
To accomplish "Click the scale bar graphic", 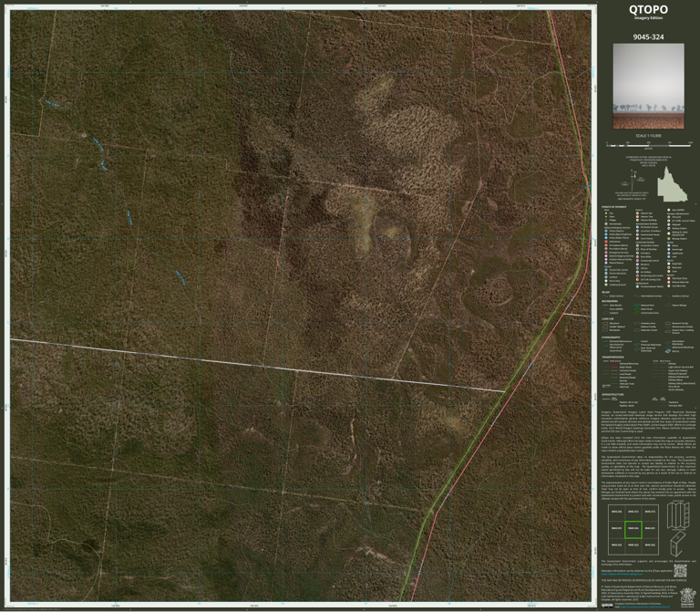I will (649, 145).
